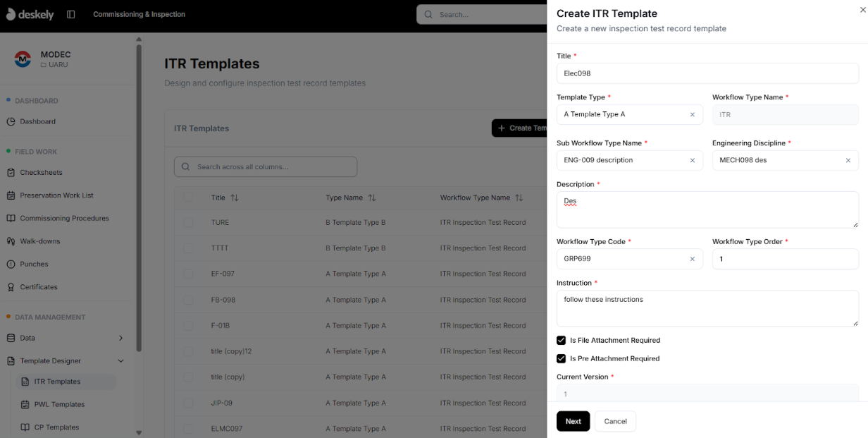
Task: Click the Next button
Action: (573, 421)
